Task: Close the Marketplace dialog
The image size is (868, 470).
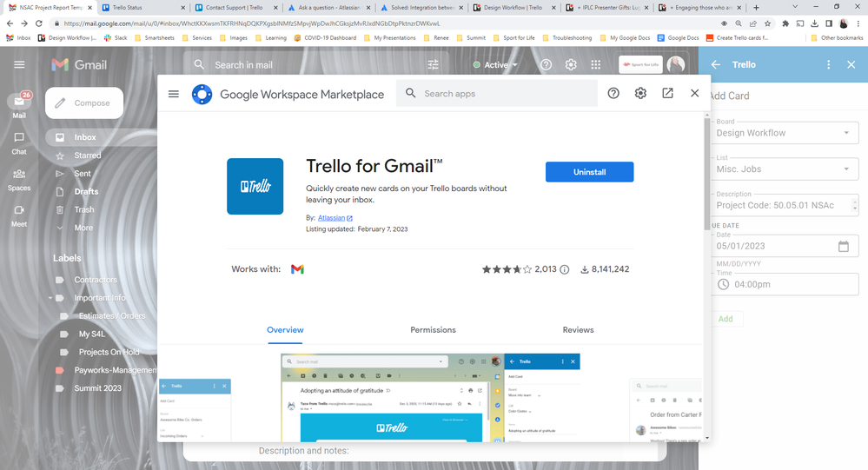Action: tap(695, 94)
